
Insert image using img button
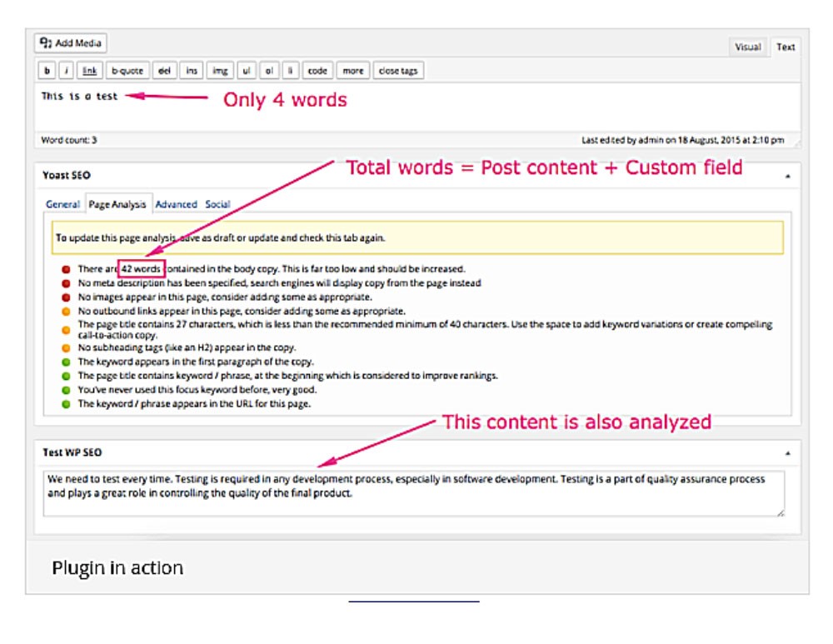(219, 71)
